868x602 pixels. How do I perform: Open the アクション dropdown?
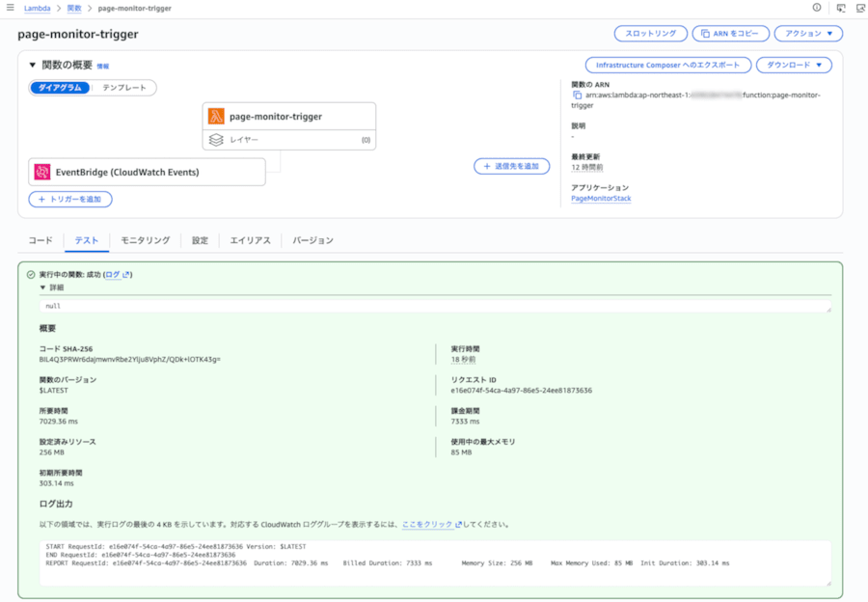tap(808, 34)
